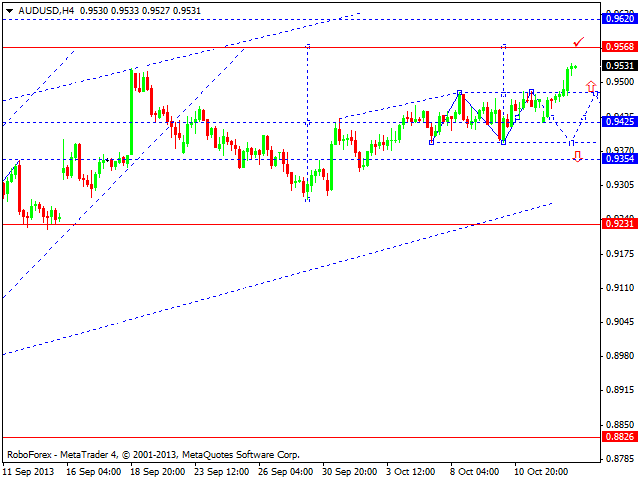The width and height of the screenshot is (640, 480).
Task: Select the 0.9354 price level label
Action: pyautogui.click(x=619, y=159)
